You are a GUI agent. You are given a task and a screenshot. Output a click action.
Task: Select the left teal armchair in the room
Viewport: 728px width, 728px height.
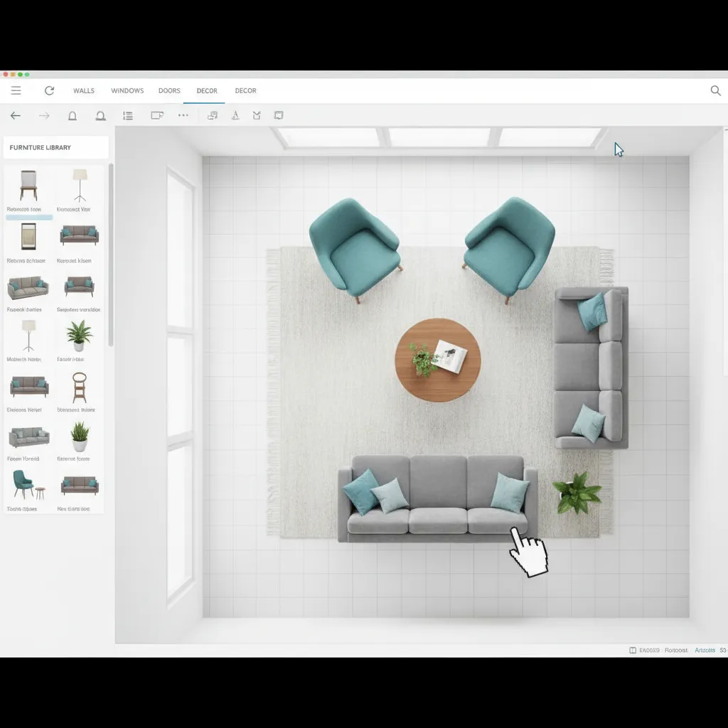click(355, 250)
